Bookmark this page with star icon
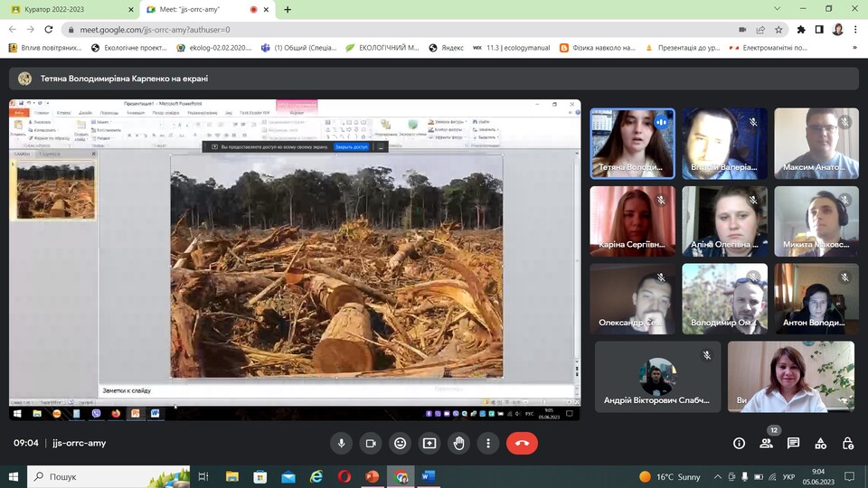Viewport: 868px width, 488px height. (781, 29)
